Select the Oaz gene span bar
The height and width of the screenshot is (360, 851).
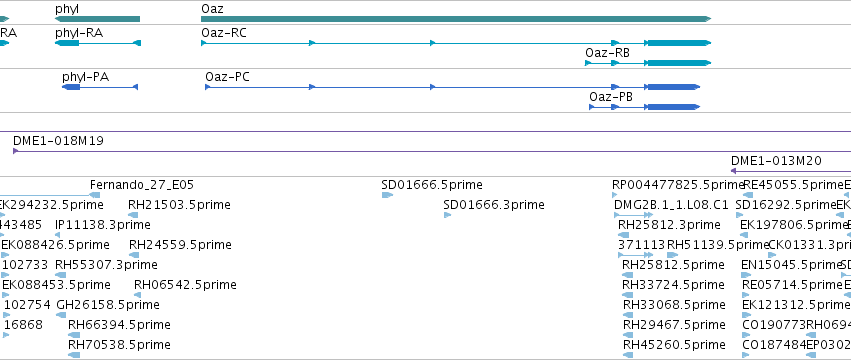(x=456, y=19)
